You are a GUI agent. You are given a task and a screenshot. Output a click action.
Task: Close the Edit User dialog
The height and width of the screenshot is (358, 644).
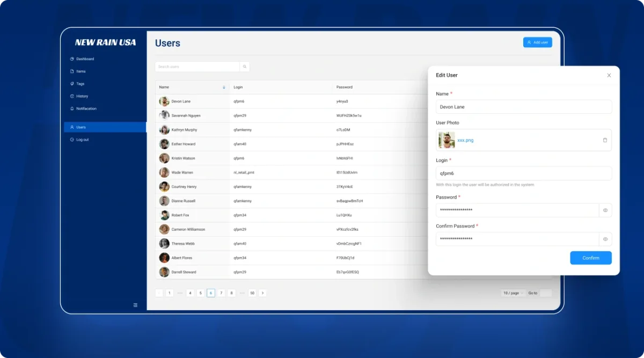pyautogui.click(x=609, y=75)
